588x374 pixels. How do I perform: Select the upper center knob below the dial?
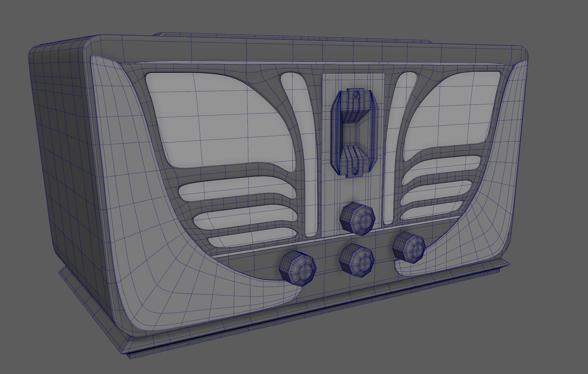(x=357, y=219)
